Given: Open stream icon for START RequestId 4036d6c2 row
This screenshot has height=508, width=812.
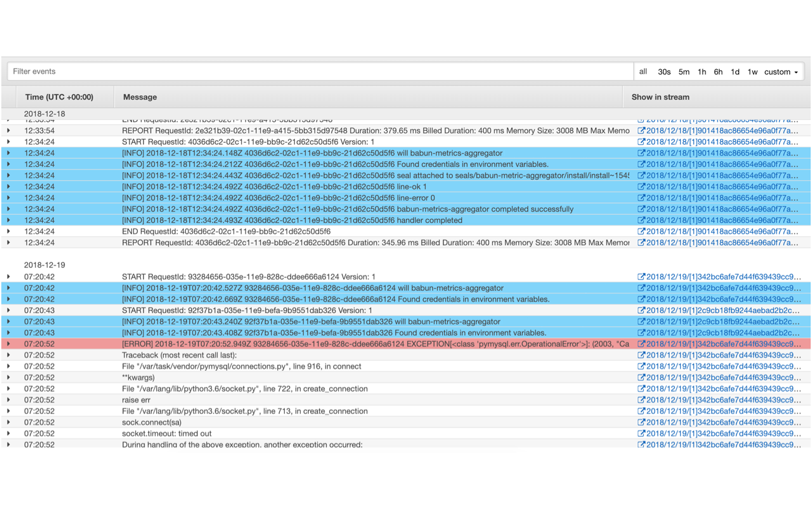Looking at the screenshot, I should 641,142.
